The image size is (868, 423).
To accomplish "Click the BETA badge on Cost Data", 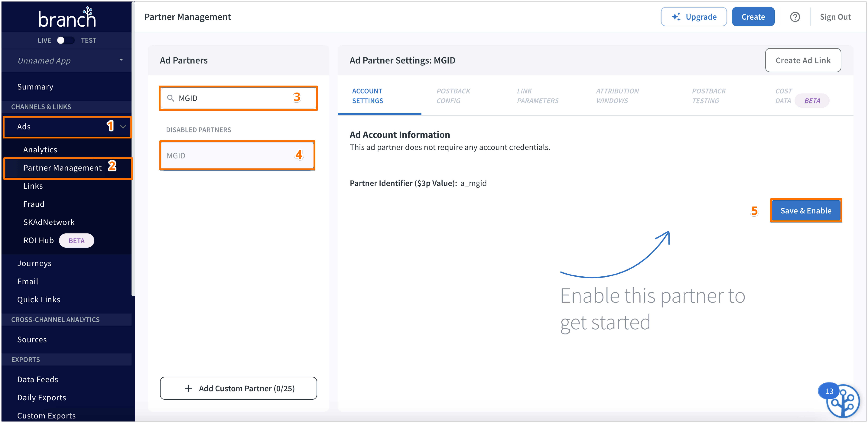I will pos(812,100).
